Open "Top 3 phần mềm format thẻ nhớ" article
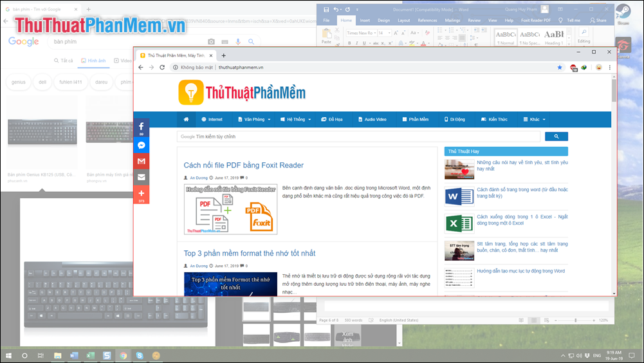 pos(249,254)
